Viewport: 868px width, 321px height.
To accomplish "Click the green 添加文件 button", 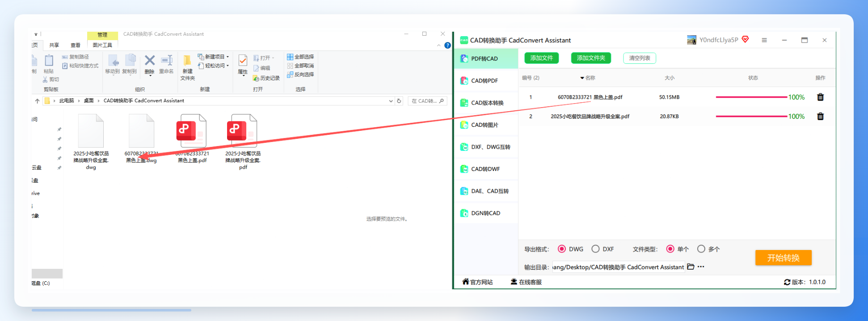I will click(541, 58).
